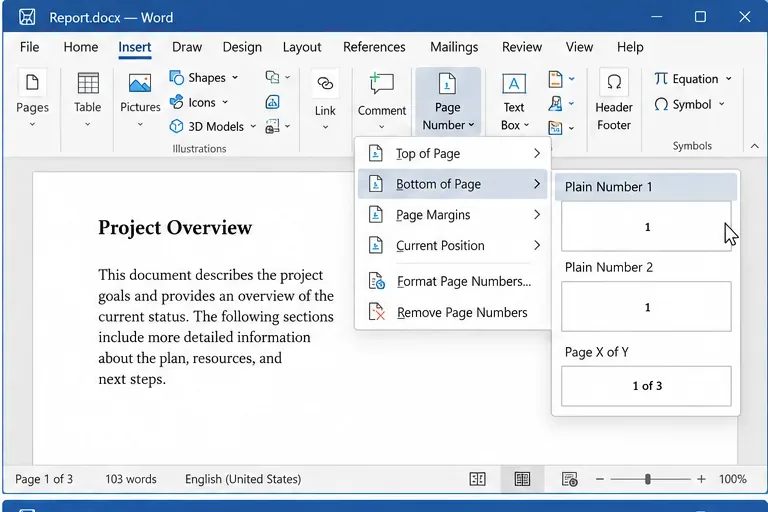Click the Format Page Numbers icon

376,281
